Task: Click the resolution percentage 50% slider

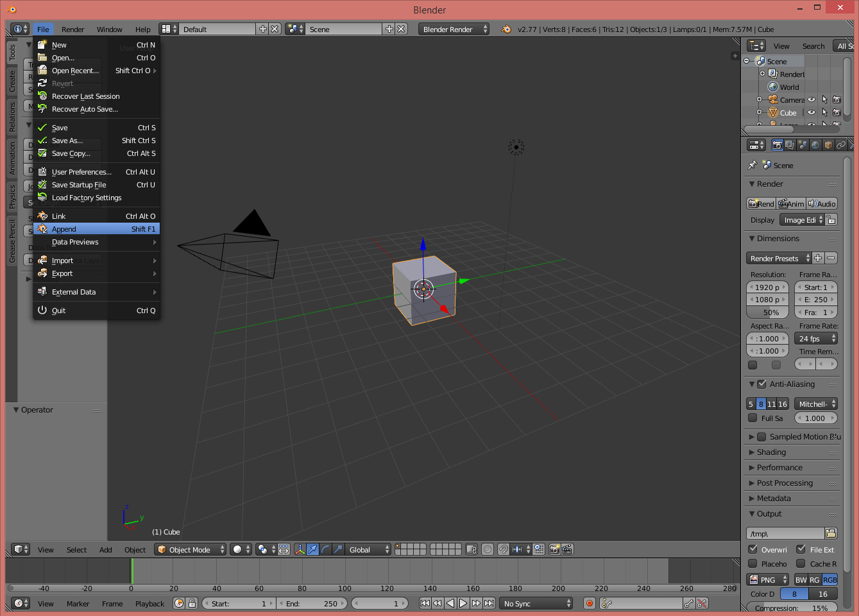Action: 767,313
